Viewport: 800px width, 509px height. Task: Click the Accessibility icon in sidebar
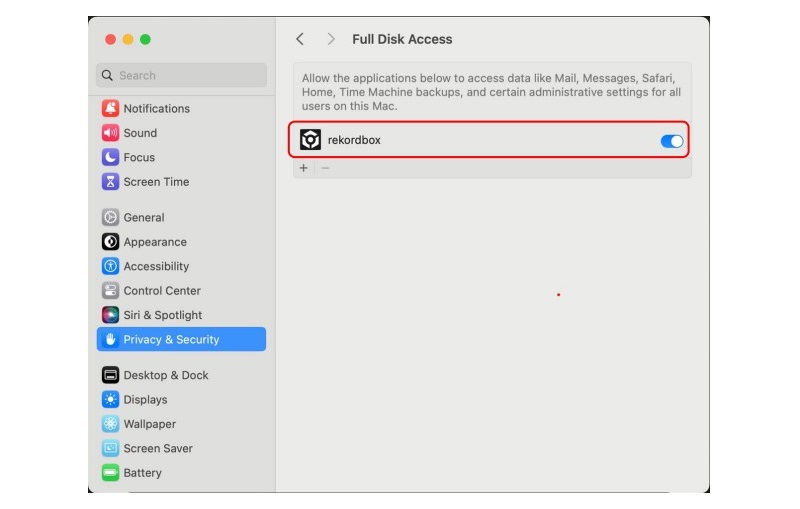pos(110,266)
